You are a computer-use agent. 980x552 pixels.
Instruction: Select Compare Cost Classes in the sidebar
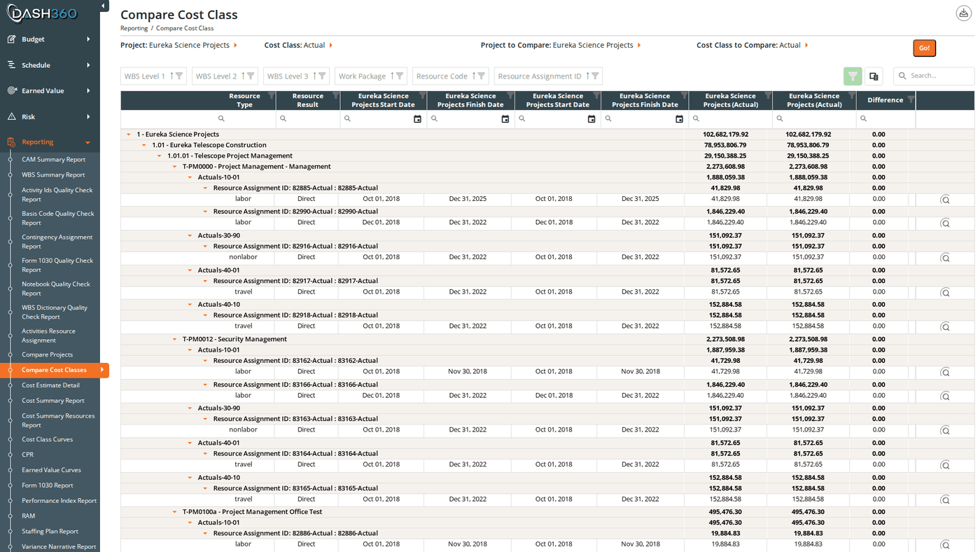click(54, 370)
